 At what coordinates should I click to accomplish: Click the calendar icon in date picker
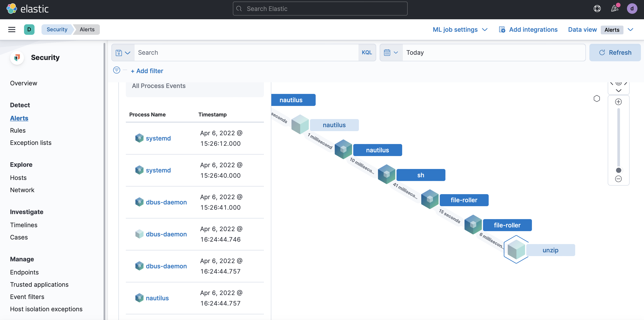[387, 52]
